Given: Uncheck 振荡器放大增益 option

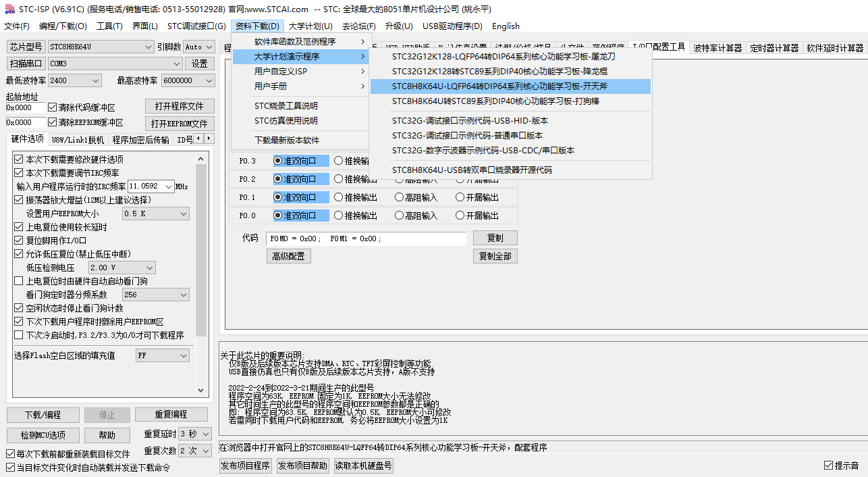Looking at the screenshot, I should point(19,200).
